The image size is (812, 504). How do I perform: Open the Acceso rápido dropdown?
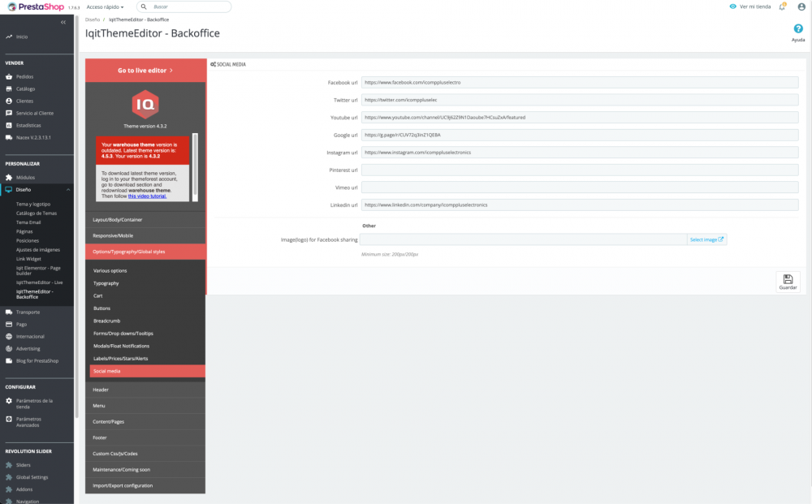(105, 6)
